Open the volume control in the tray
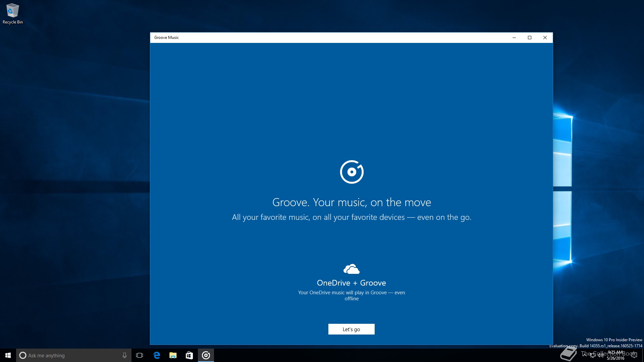 [x=600, y=355]
